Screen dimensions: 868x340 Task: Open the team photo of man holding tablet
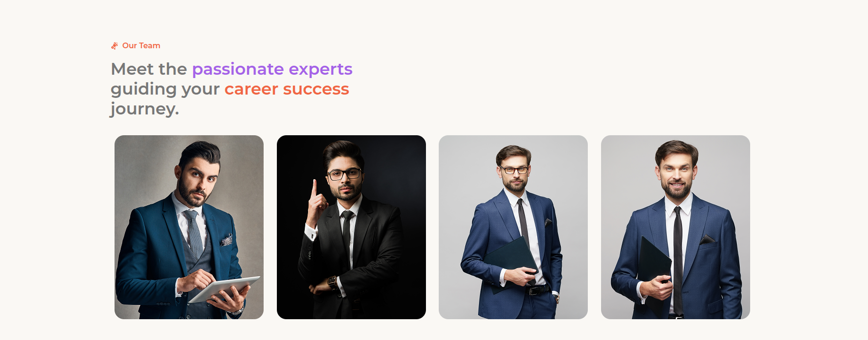coord(189,227)
